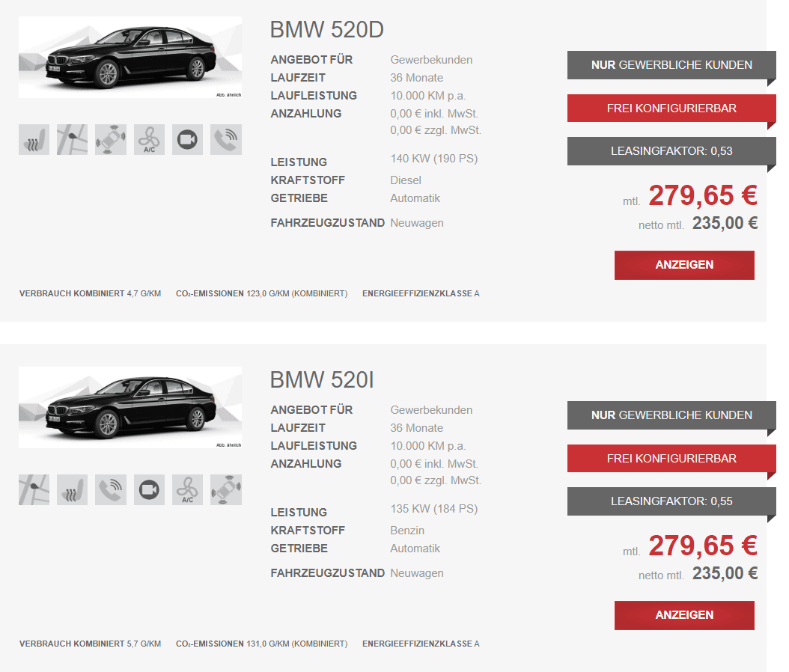The width and height of the screenshot is (789, 672).
Task: Click "Automatik" gearbox value for BMW 520I
Action: pos(415,549)
